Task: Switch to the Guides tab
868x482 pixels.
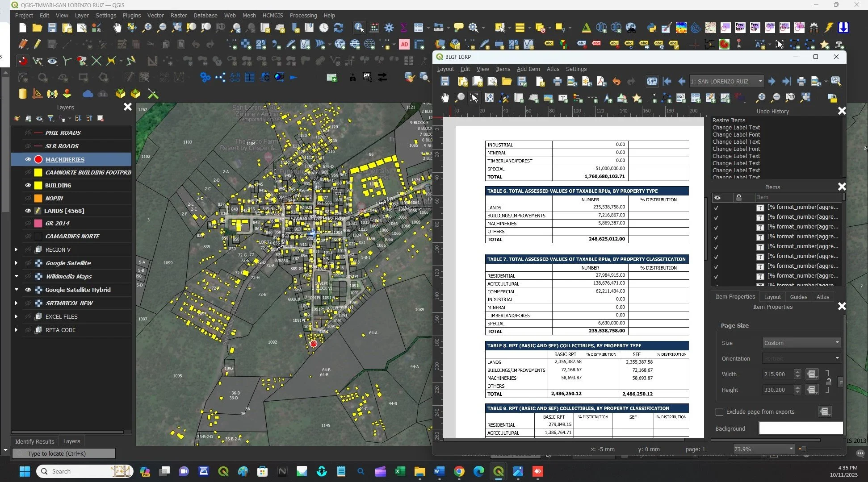Action: coord(798,297)
